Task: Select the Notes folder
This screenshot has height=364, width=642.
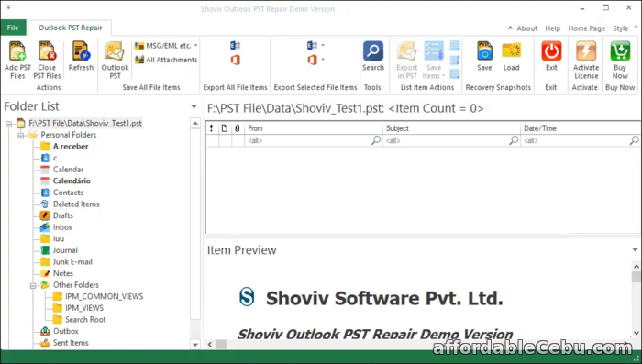Action: 63,273
